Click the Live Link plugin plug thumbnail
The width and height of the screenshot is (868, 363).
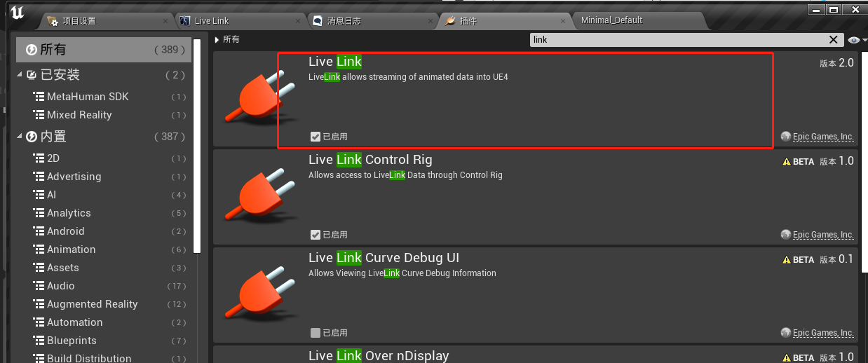[x=259, y=99]
